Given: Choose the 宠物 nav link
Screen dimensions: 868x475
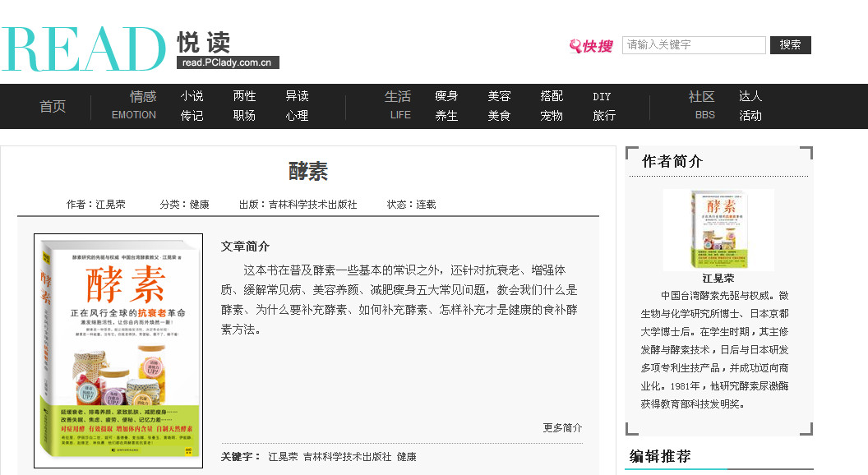Looking at the screenshot, I should (x=552, y=116).
